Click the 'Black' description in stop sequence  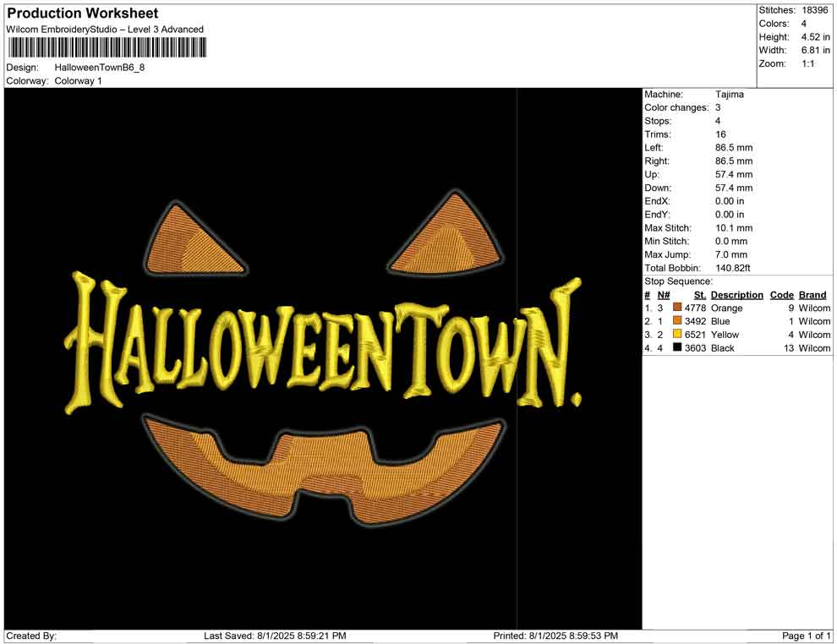(x=723, y=348)
